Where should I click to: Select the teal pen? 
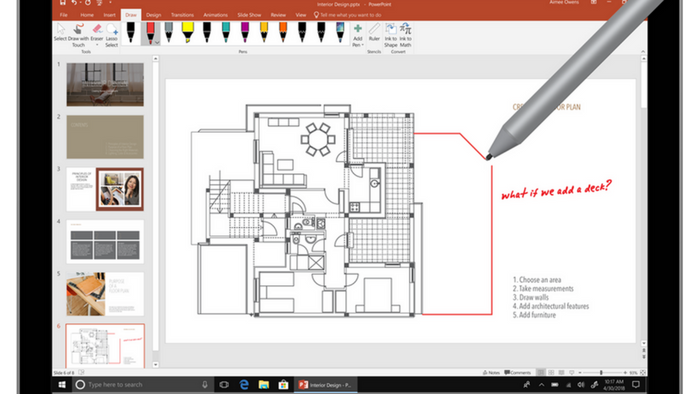click(x=226, y=33)
